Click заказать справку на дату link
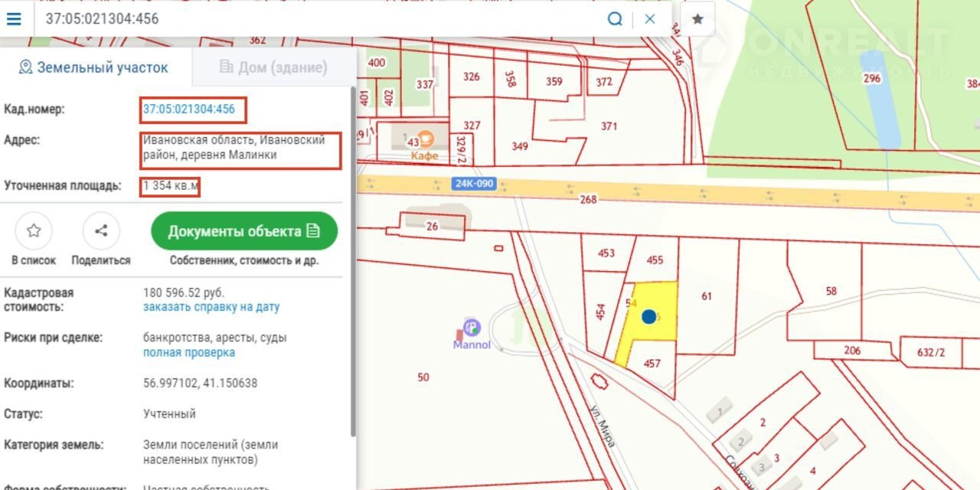This screenshot has width=980, height=490. pyautogui.click(x=211, y=307)
